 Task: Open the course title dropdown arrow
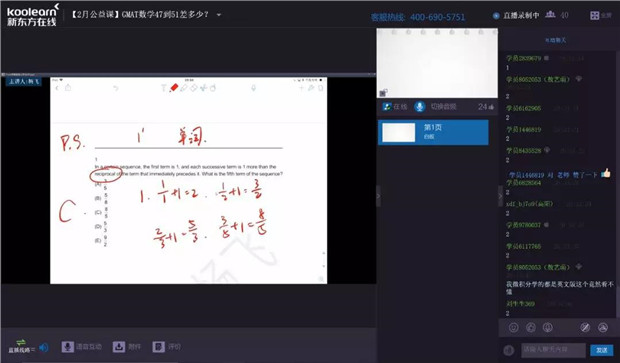pyautogui.click(x=219, y=15)
